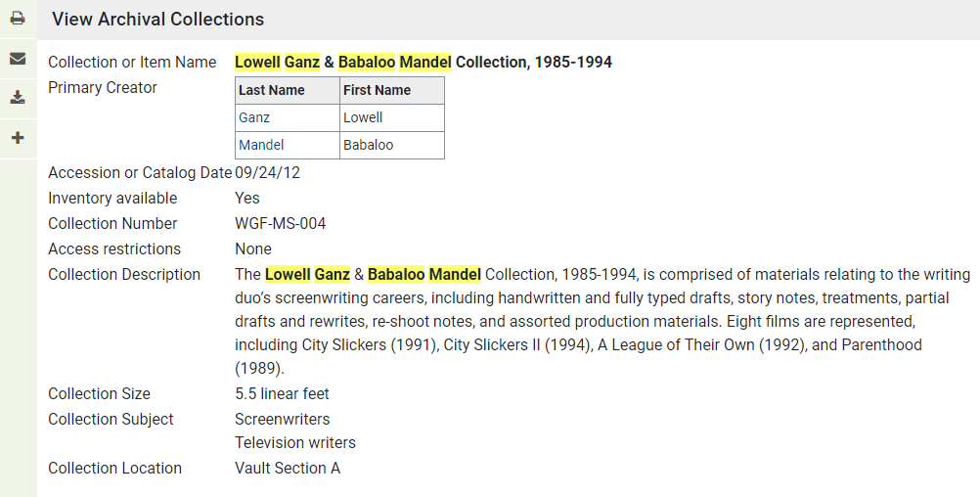Click the Babaloo cell in creator table
Screen dimensions: 980x497
392,145
